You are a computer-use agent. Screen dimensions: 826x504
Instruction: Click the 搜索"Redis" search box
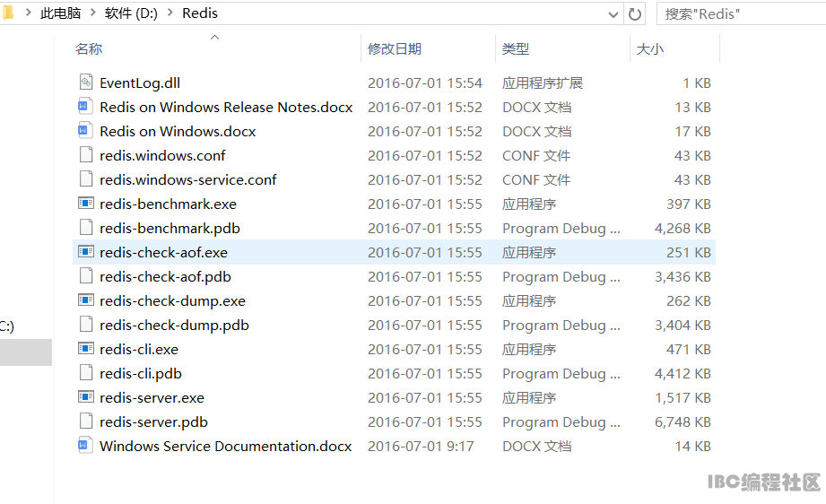(741, 13)
